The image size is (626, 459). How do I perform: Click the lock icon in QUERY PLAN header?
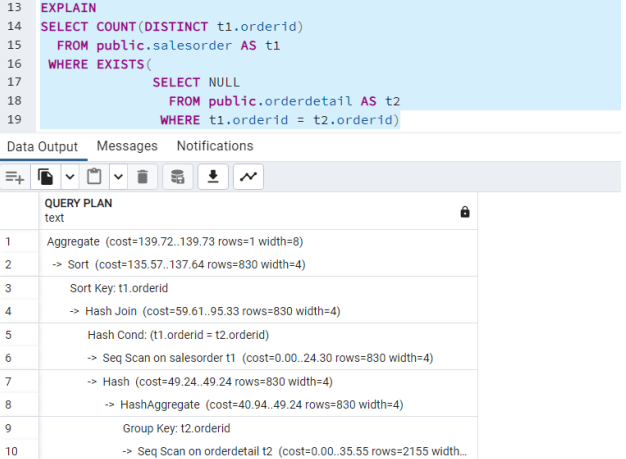click(465, 212)
